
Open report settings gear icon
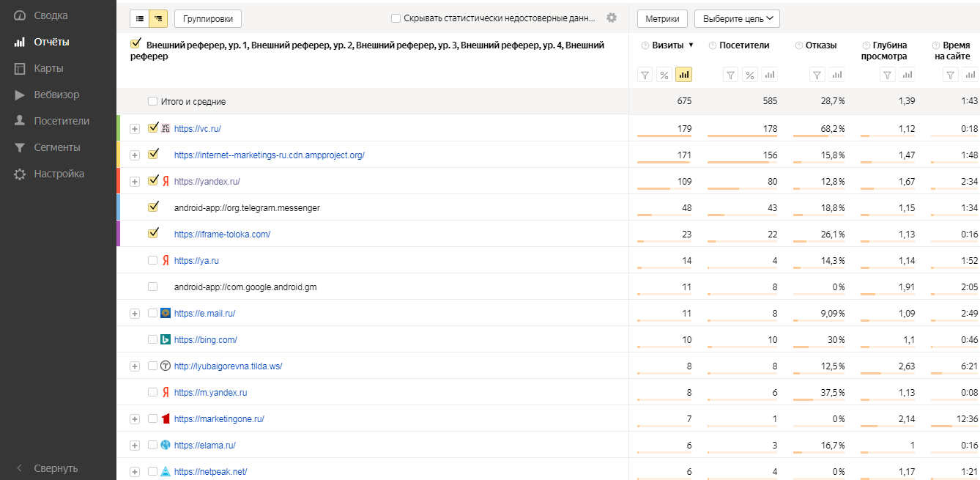click(612, 18)
